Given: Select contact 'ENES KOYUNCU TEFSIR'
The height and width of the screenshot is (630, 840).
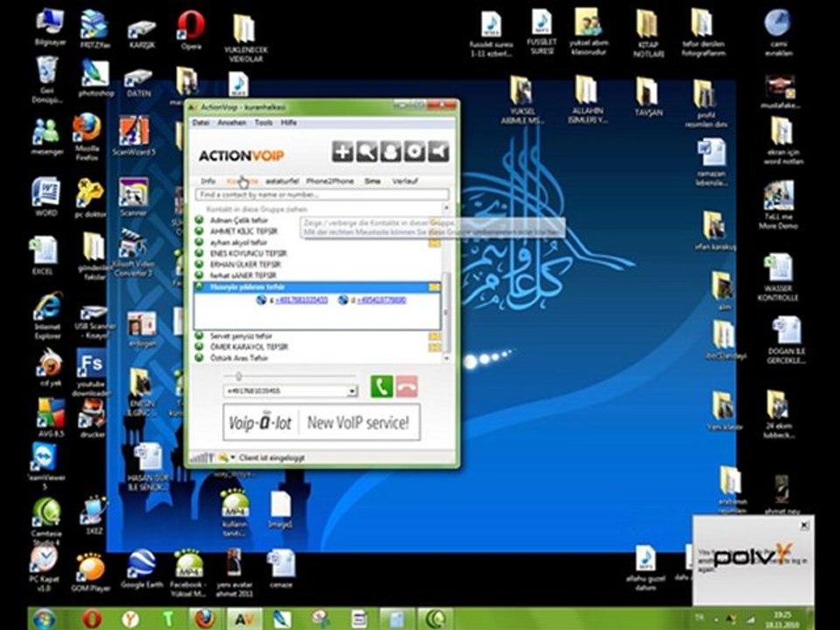Looking at the screenshot, I should [x=248, y=254].
